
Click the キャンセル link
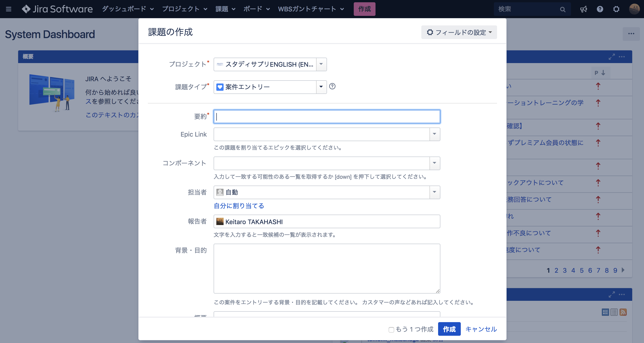(x=481, y=329)
